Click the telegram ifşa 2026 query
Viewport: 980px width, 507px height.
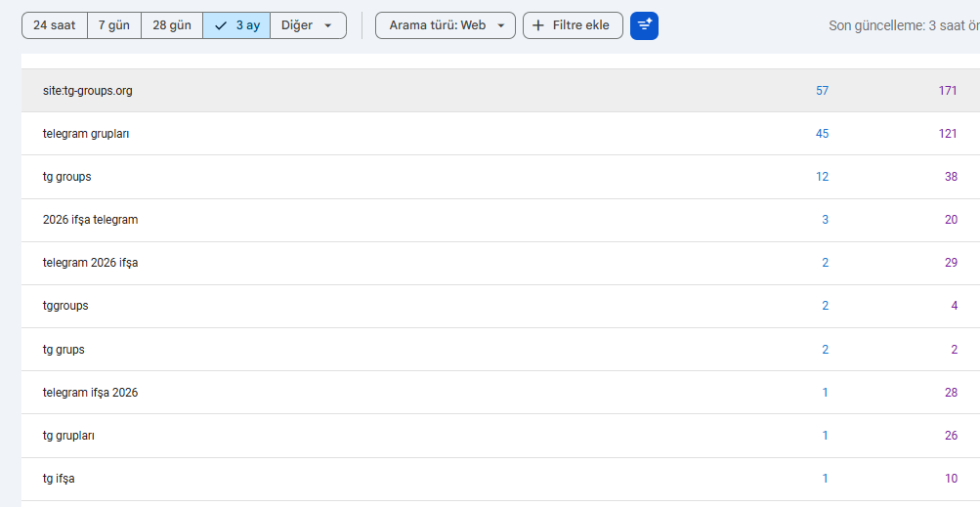91,393
